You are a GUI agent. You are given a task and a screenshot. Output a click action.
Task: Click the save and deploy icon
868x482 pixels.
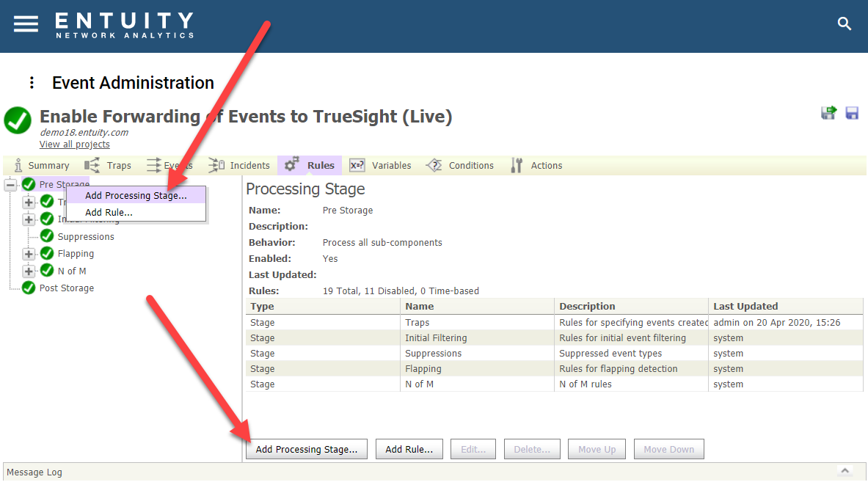(x=828, y=113)
